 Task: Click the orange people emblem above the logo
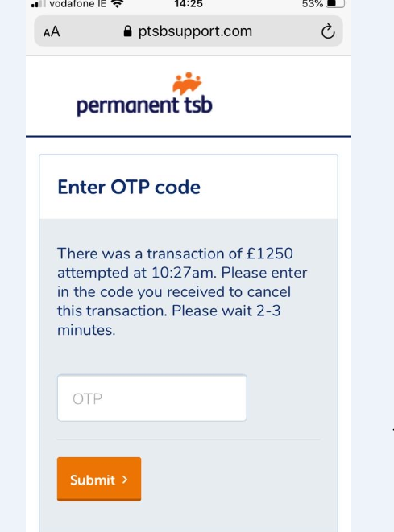(187, 83)
